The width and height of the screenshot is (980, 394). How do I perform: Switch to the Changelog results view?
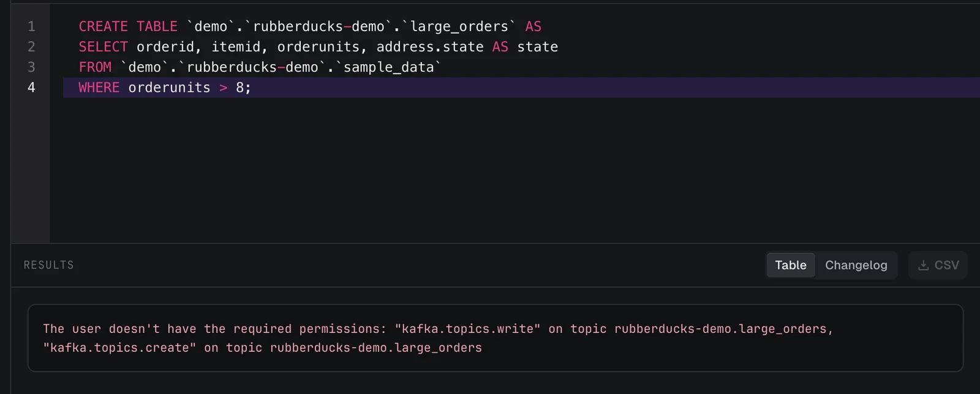(856, 265)
